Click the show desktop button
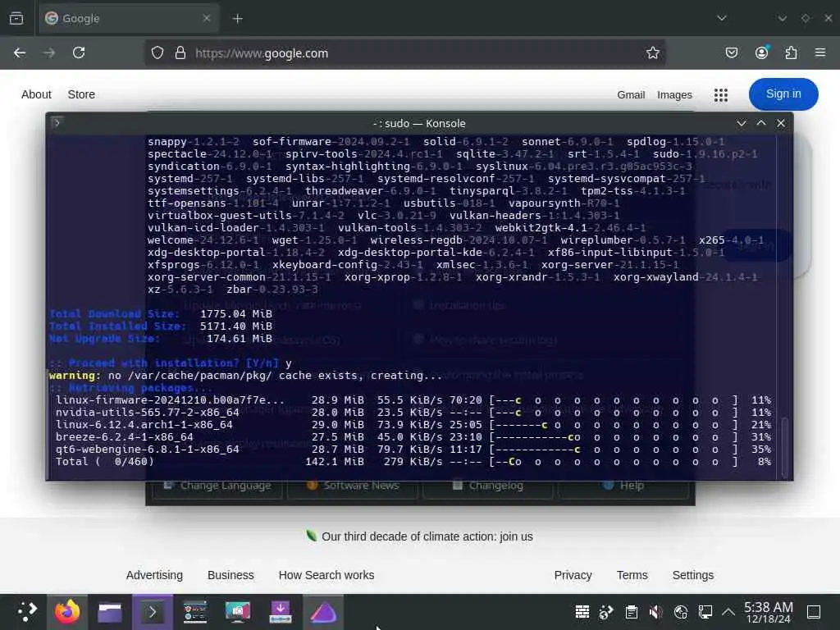Image resolution: width=840 pixels, height=630 pixels. [814, 611]
